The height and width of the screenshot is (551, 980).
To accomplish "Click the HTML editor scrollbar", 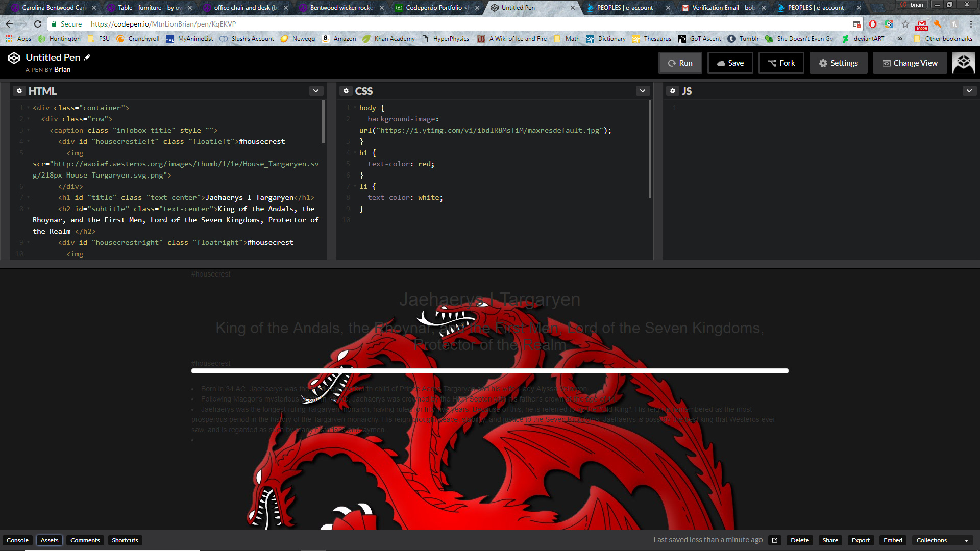I will 323,121.
